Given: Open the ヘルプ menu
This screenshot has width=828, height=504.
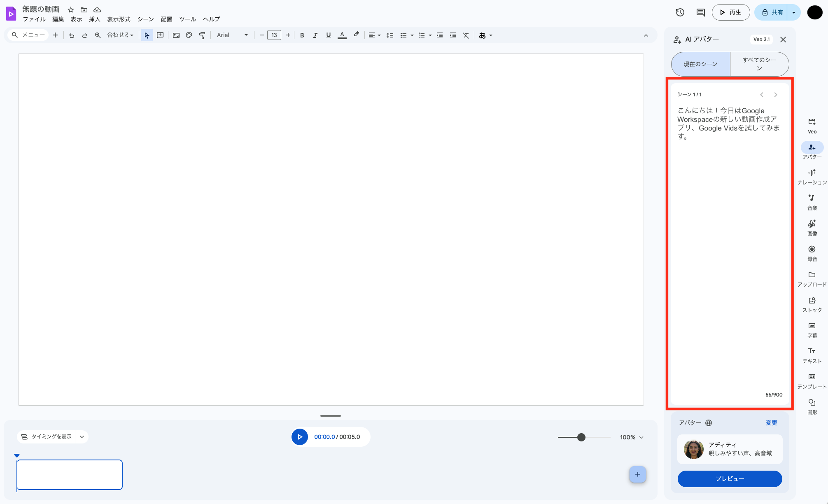Looking at the screenshot, I should [212, 19].
